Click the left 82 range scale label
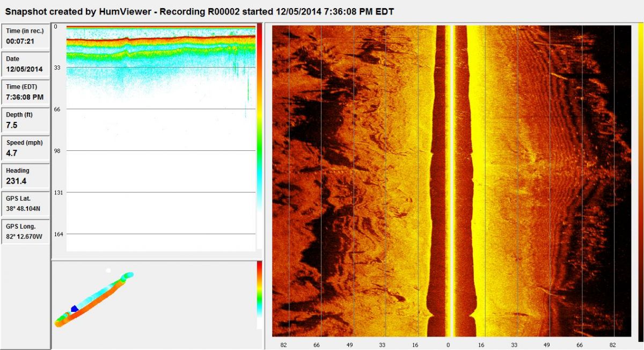The height and width of the screenshot is (350, 644). click(x=284, y=344)
